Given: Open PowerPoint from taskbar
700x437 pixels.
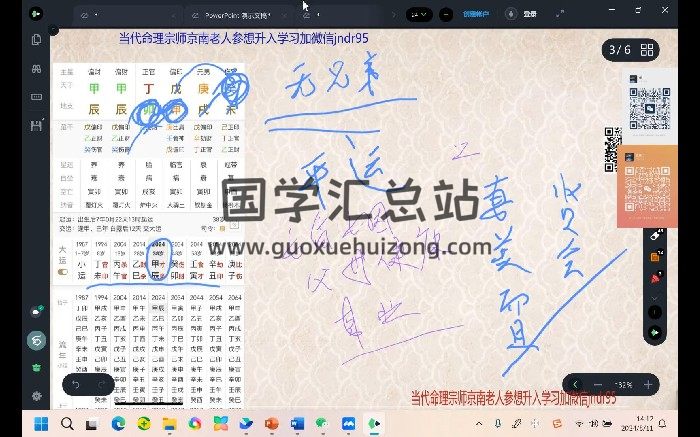Looking at the screenshot, I should click(271, 423).
